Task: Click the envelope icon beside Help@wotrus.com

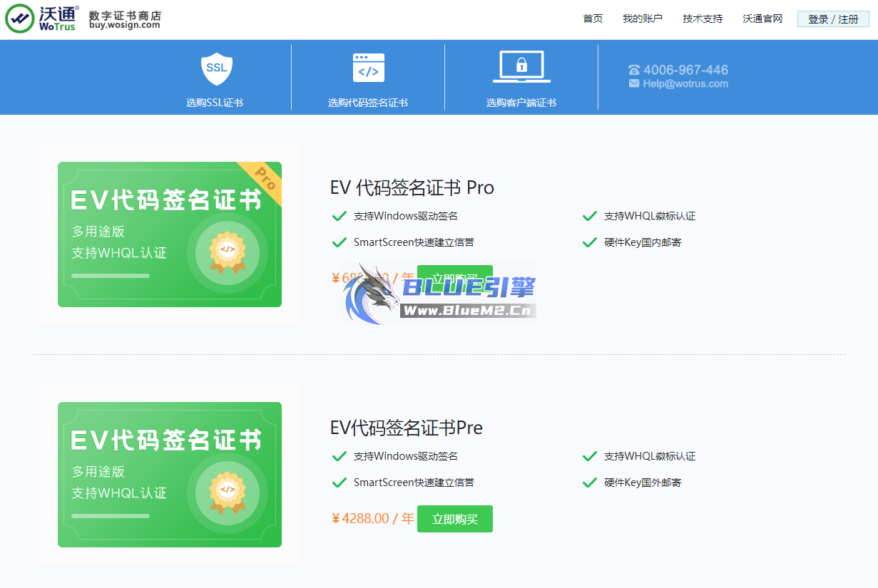Action: [x=634, y=83]
